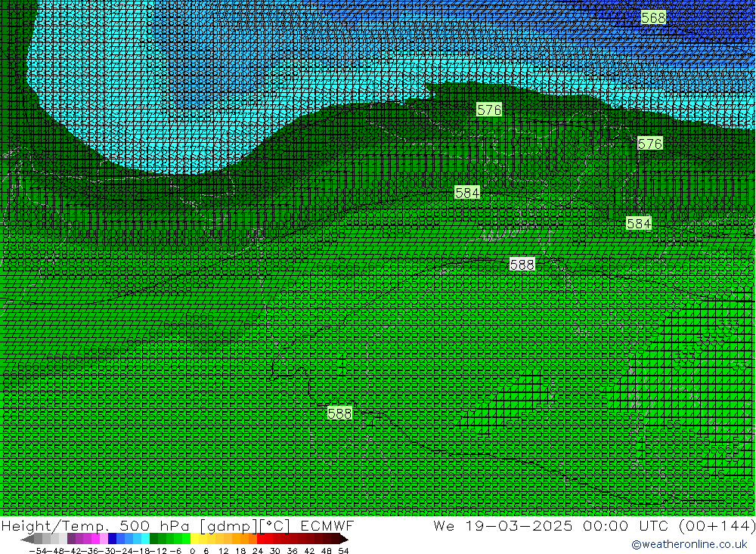Click the rightmost 576 contour label
756x554 pixels.
click(x=650, y=144)
